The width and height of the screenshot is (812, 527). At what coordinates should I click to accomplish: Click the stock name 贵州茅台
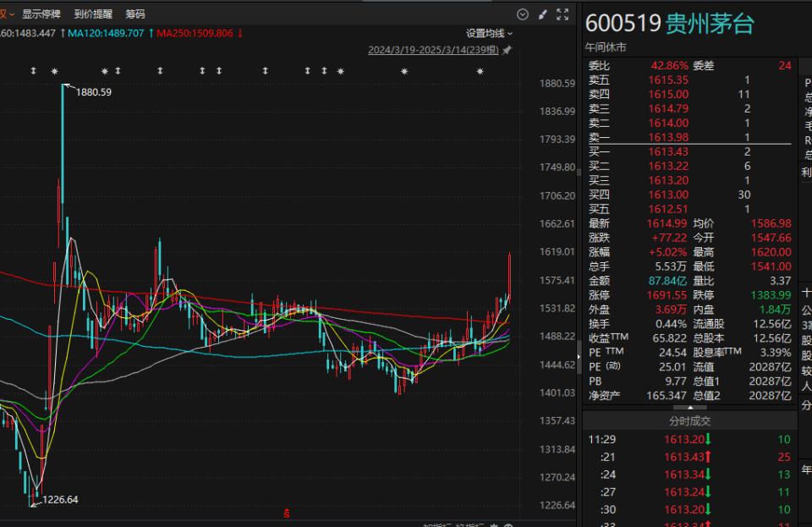pos(710,24)
